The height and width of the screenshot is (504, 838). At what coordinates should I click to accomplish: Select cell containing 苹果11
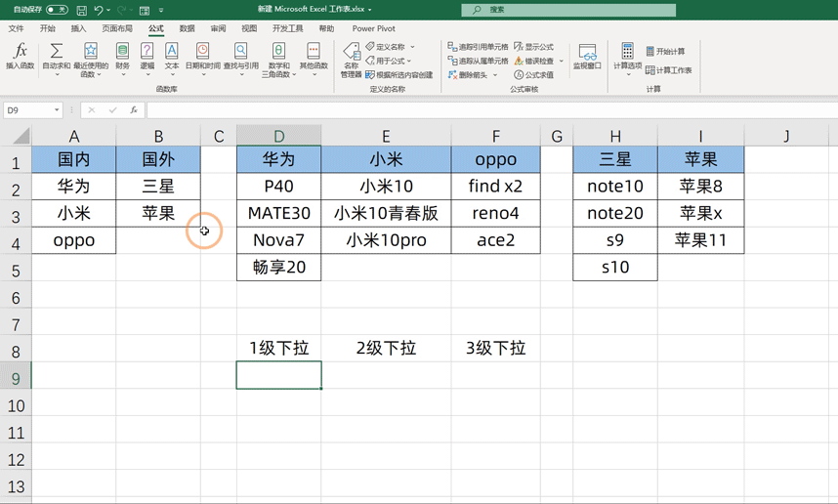(700, 240)
